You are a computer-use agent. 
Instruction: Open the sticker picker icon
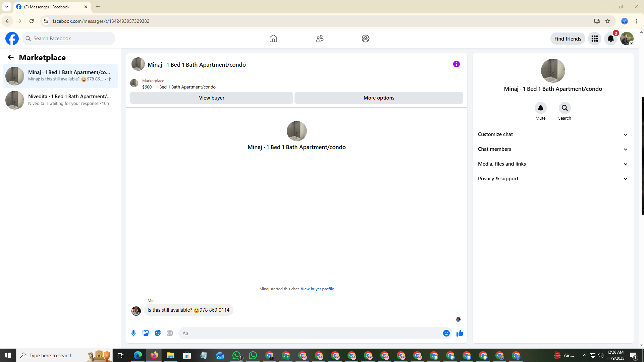158,333
